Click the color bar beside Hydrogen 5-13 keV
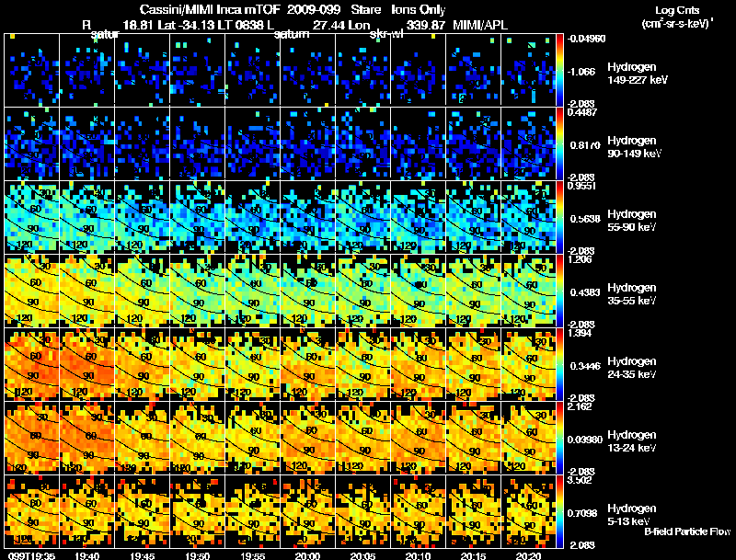The image size is (736, 560). [x=559, y=511]
